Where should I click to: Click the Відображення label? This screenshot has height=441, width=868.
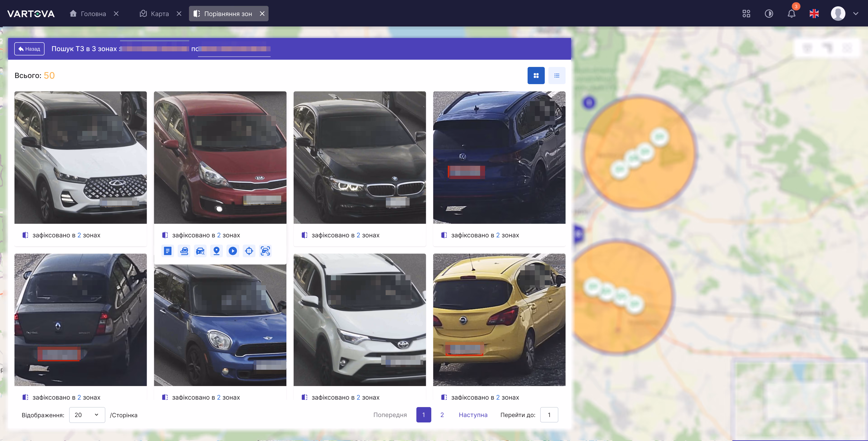tap(43, 415)
